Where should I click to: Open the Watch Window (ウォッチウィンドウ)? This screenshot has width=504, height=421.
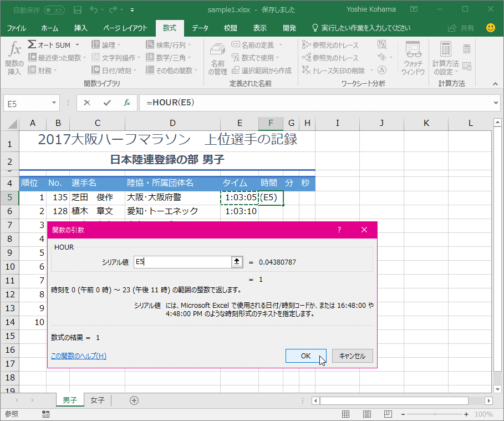(x=413, y=58)
